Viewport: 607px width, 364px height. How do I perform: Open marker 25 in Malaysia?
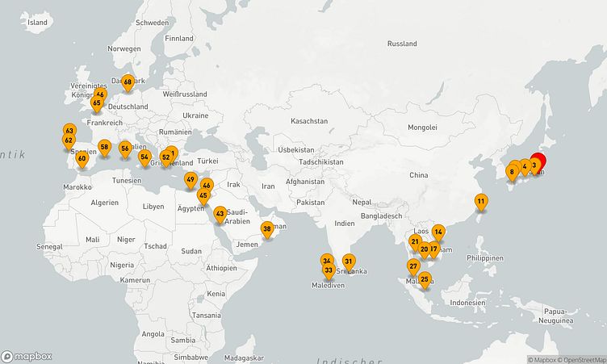[425, 279]
